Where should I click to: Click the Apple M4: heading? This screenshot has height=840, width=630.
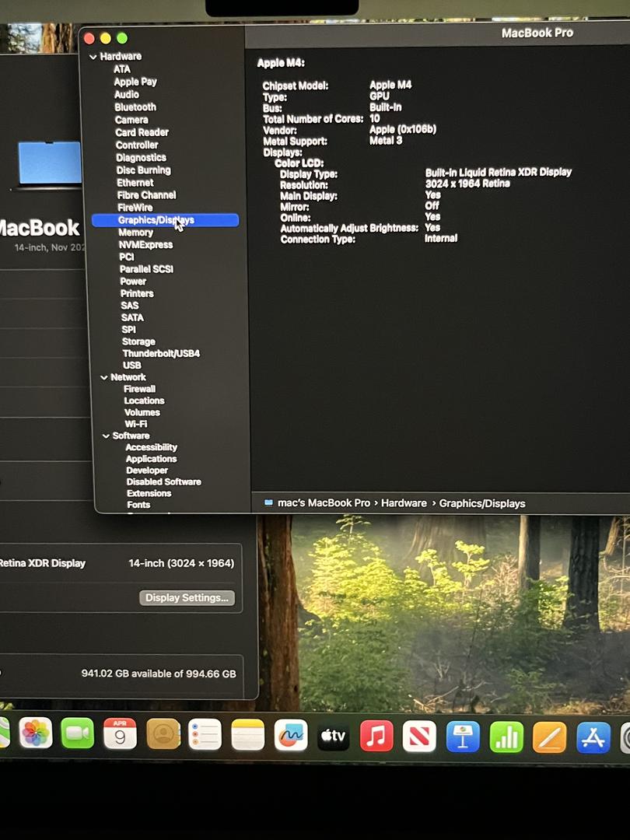point(281,63)
